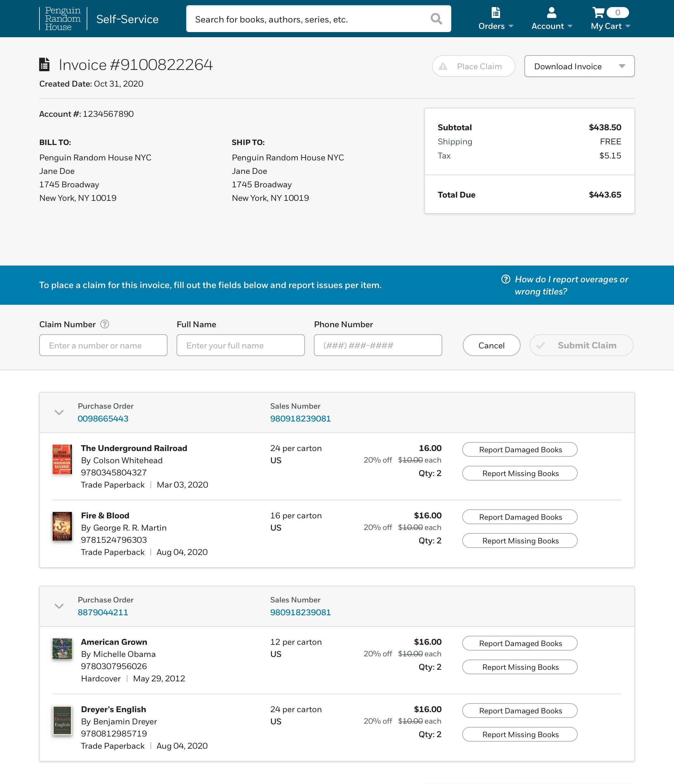Collapse purchase order 0098665443 section

pos(59,413)
